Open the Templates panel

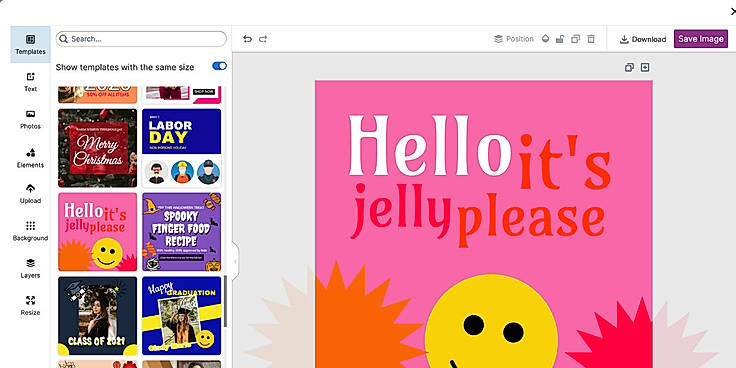coord(31,45)
